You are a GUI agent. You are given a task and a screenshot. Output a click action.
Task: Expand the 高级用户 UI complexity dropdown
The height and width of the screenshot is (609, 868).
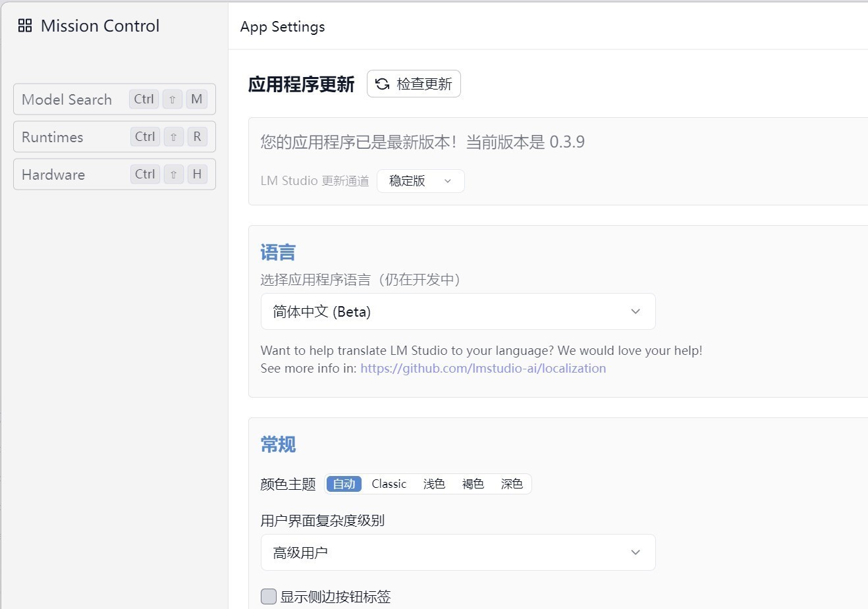[x=458, y=552]
